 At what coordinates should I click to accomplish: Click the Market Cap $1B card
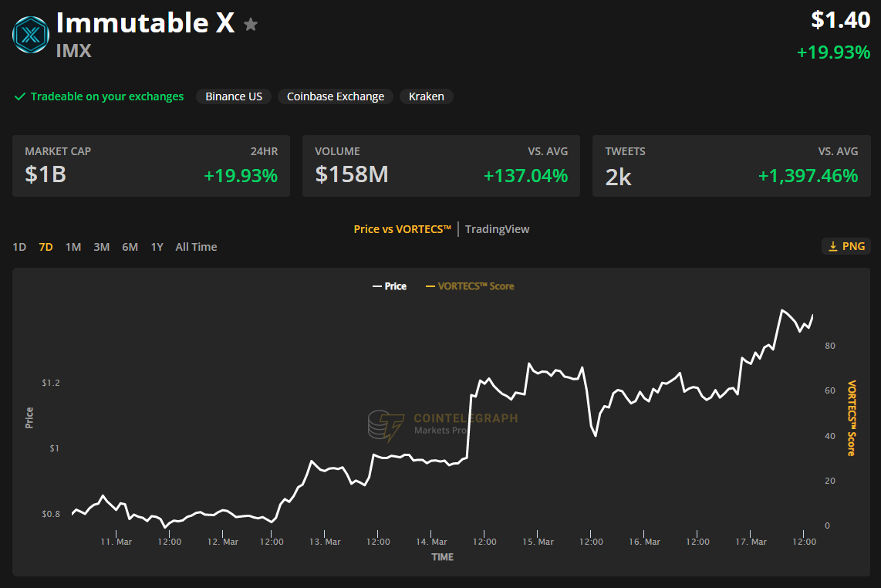[x=151, y=166]
